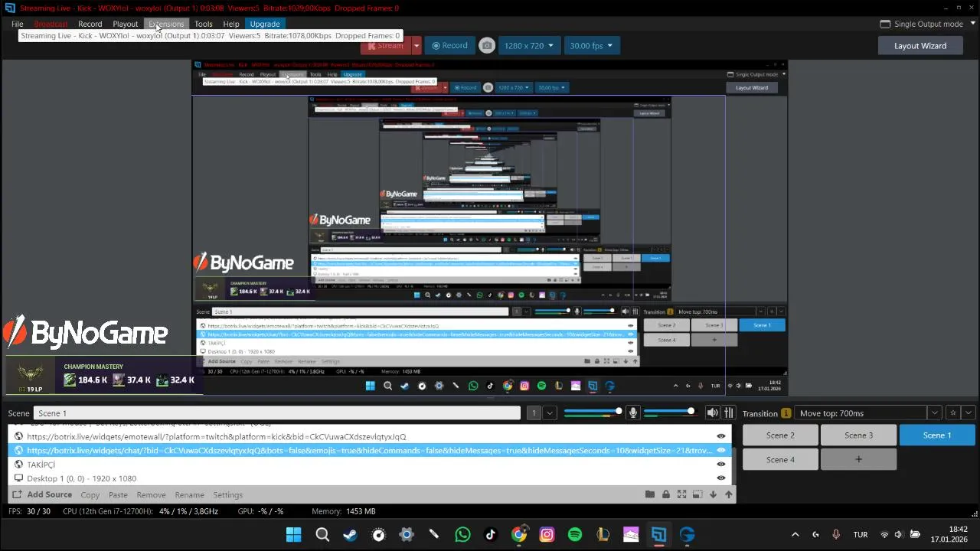980x551 pixels.
Task: Open the Help menu
Action: 231,24
